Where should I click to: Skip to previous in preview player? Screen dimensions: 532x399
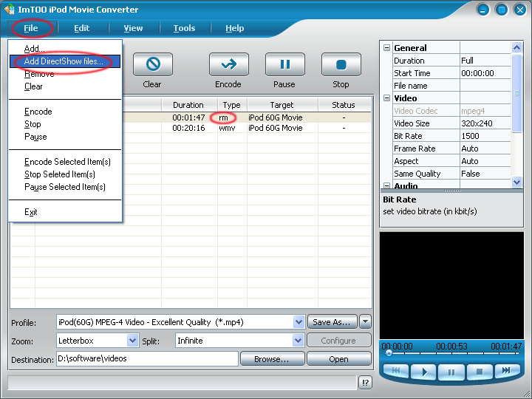pos(396,370)
